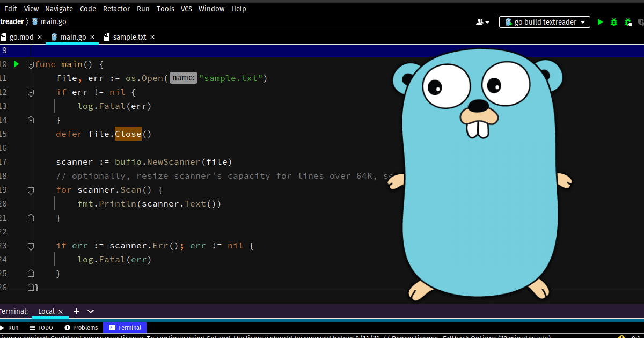Click bufio.NewScanner(file) on line 17

[173, 162]
